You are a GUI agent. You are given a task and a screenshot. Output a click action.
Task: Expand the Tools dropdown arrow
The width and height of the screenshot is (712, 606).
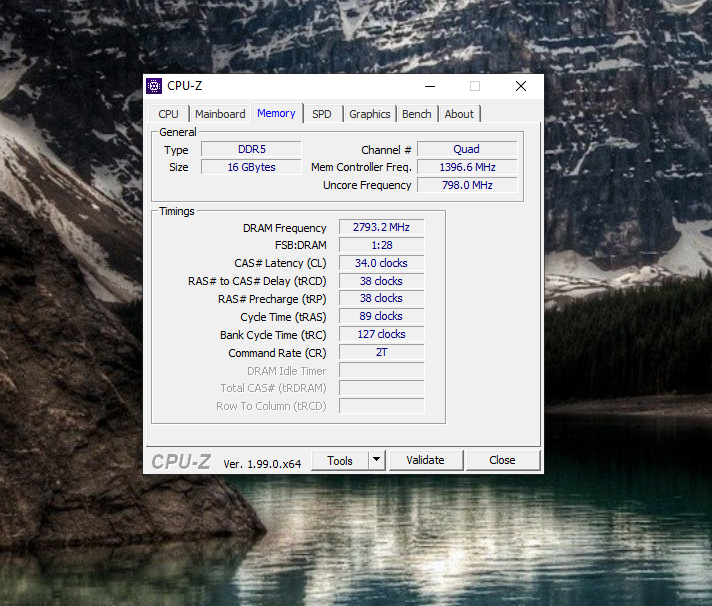tap(376, 459)
